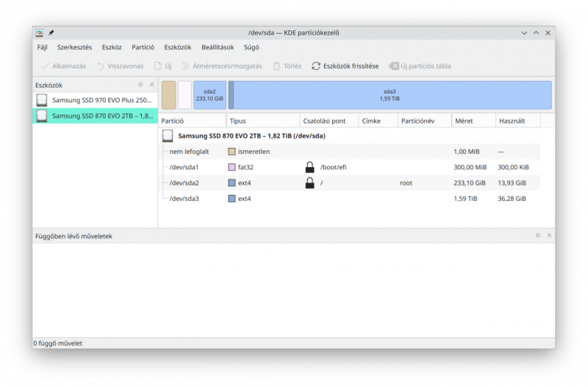Viewport: 588px width, 387px height.
Task: Sort by the Partíciónév column header
Action: 425,121
